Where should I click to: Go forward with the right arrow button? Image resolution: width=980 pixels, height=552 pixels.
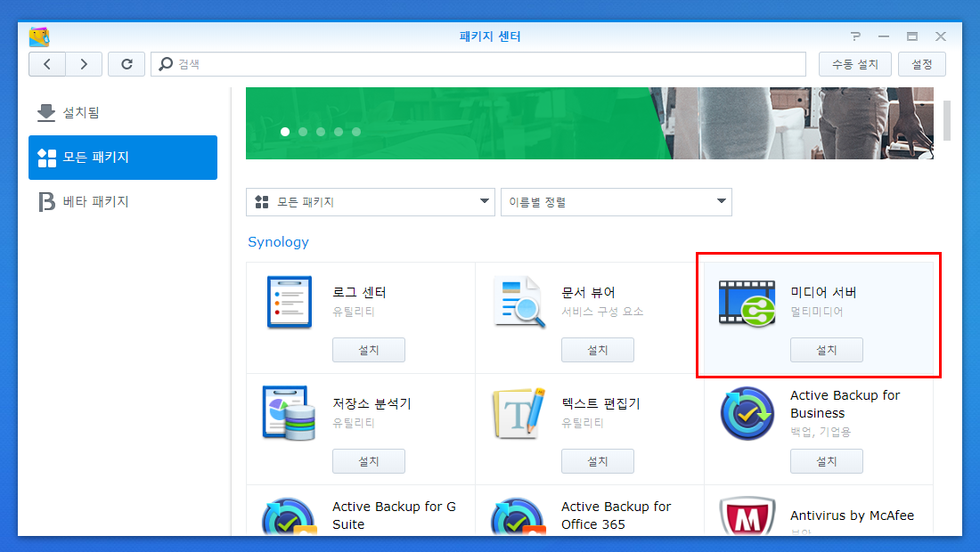point(84,64)
